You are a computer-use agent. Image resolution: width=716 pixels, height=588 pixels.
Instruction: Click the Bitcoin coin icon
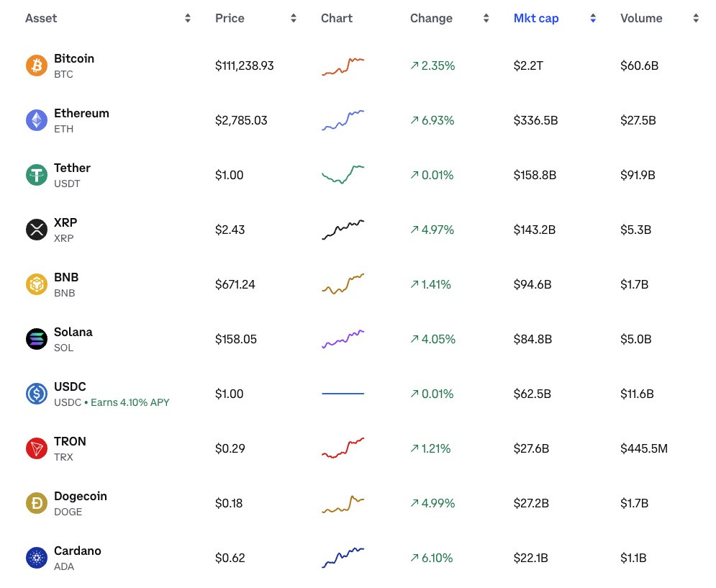[37, 65]
